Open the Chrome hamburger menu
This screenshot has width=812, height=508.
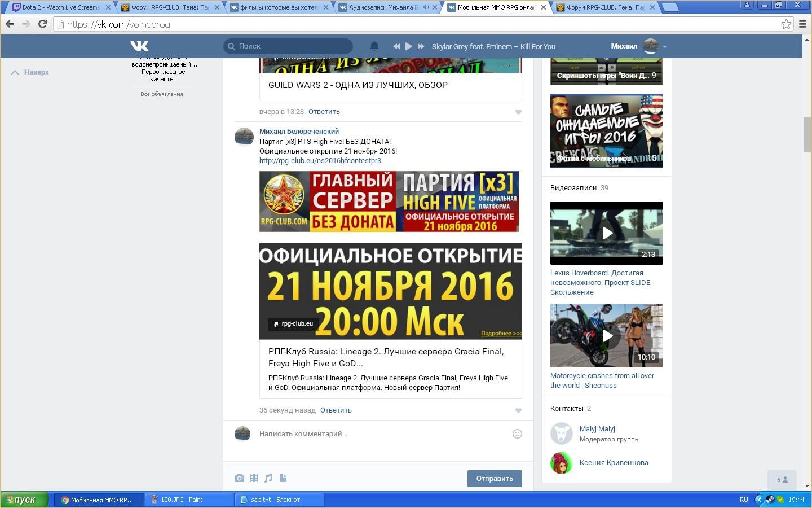pos(802,24)
